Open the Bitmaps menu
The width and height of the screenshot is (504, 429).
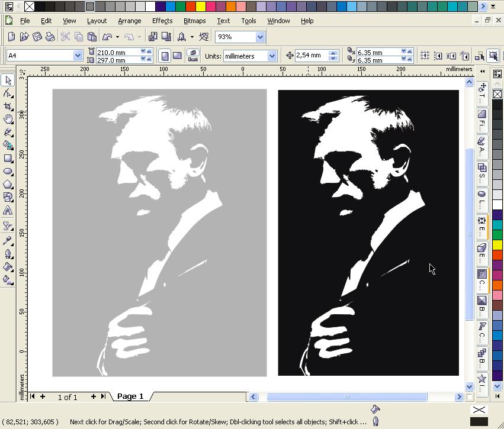(194, 21)
